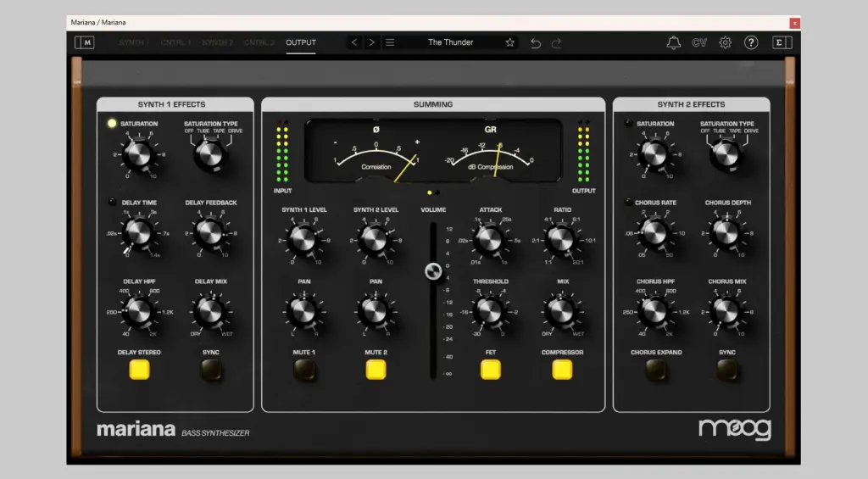This screenshot has width=868, height=479.
Task: Click the CV icon
Action: [x=699, y=42]
